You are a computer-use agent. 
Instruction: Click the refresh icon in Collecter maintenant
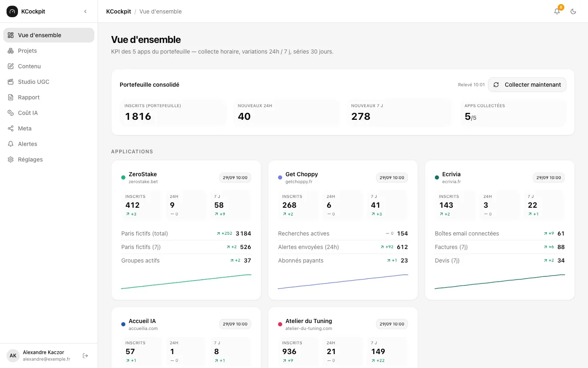click(x=496, y=85)
